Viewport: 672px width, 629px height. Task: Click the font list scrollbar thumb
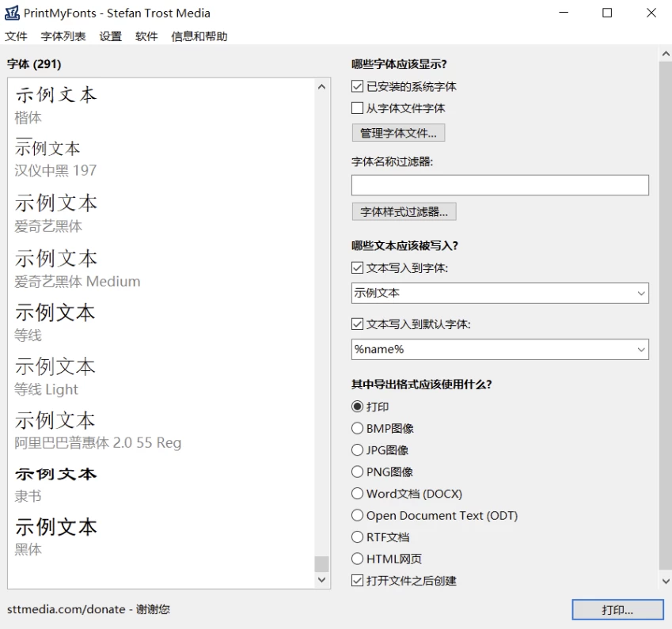tap(321, 563)
